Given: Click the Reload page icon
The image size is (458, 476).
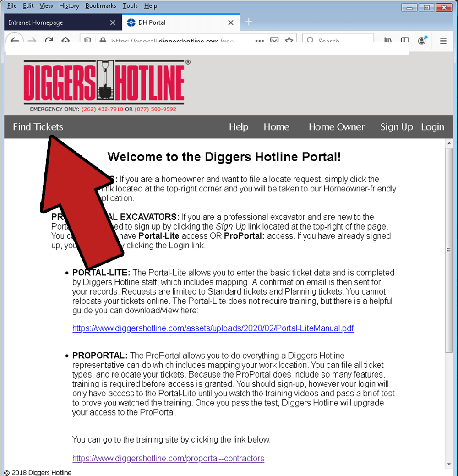Looking at the screenshot, I should click(49, 40).
